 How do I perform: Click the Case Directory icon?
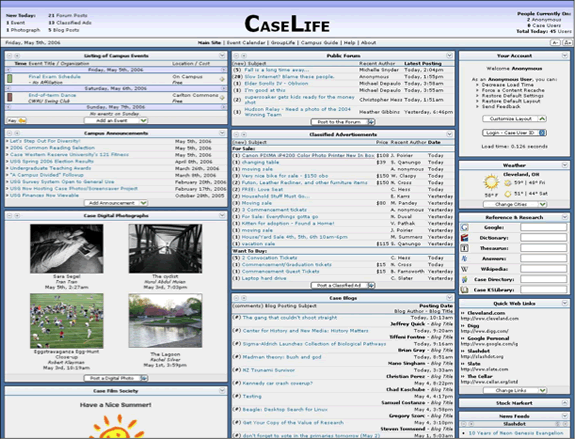click(x=464, y=279)
